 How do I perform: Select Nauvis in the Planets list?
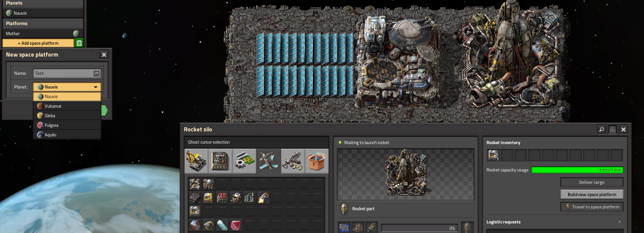coord(42,13)
